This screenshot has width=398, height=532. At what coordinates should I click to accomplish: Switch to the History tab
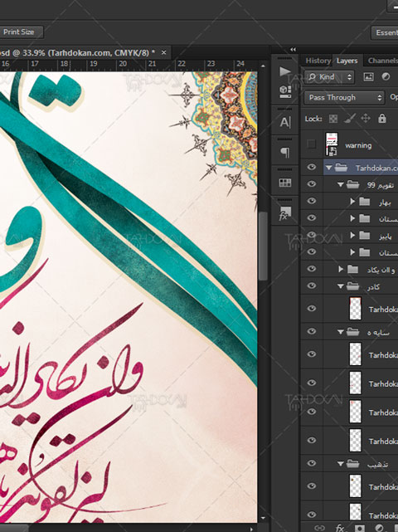[x=318, y=61]
